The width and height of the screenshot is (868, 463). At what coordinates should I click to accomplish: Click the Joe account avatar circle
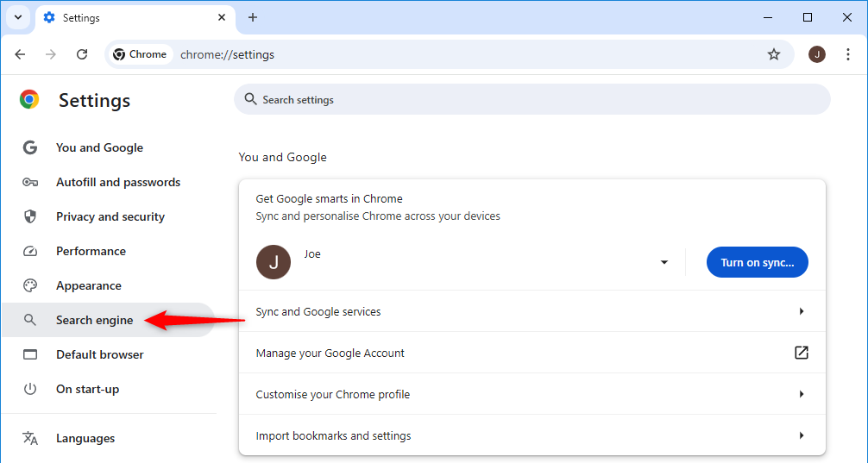pyautogui.click(x=273, y=262)
